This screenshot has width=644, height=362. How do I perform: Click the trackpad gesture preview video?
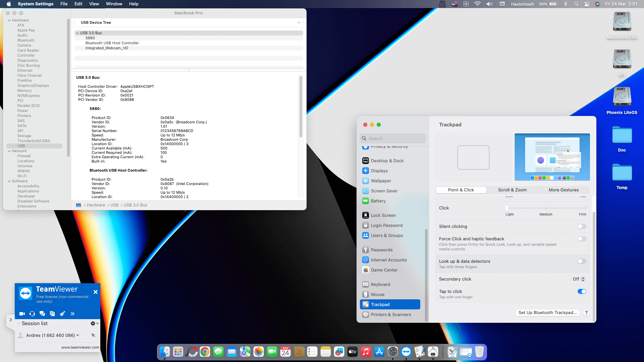[552, 157]
